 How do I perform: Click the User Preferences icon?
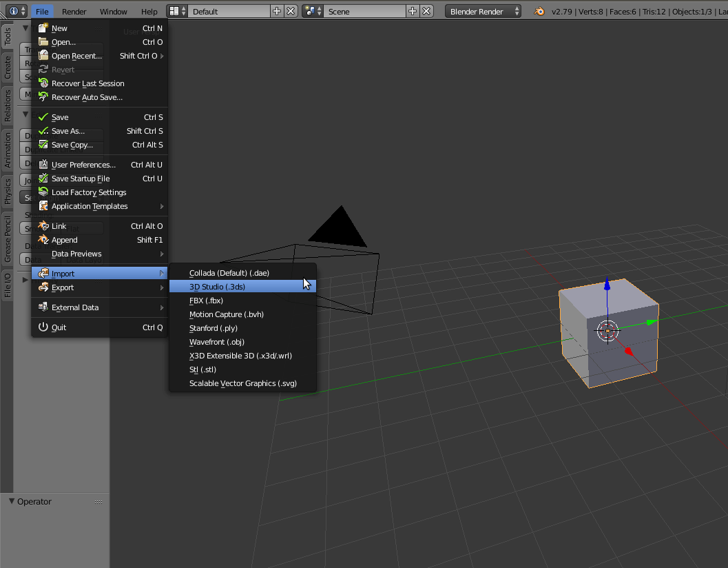[43, 165]
